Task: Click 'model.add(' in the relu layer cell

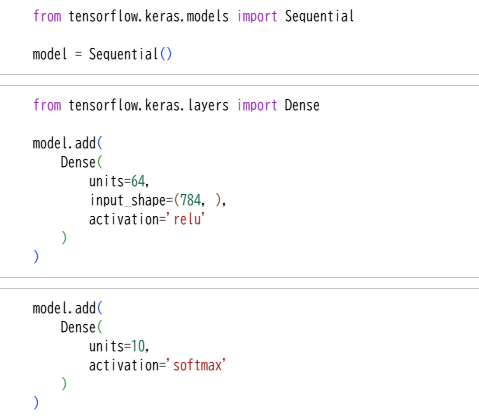Action: (x=68, y=143)
